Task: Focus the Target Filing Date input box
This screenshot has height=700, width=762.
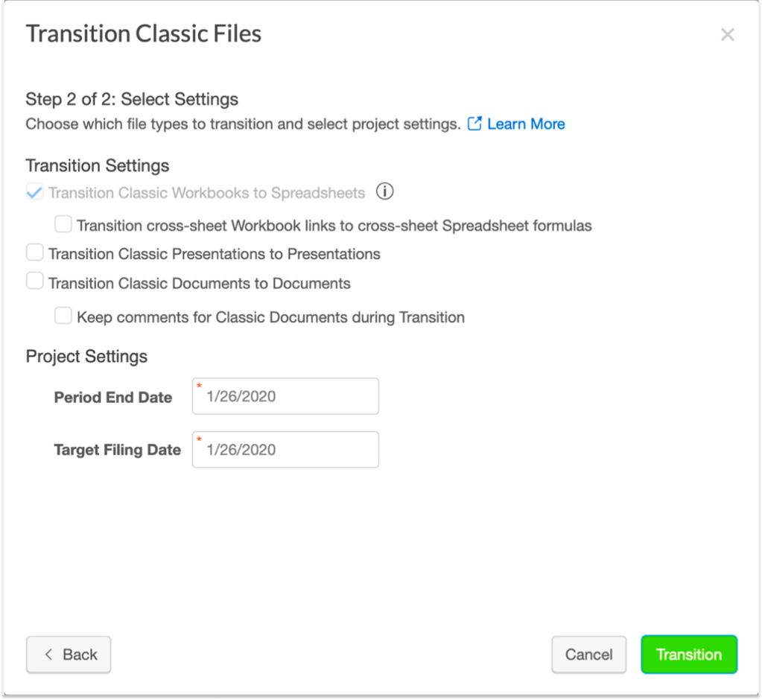Action: (x=285, y=450)
